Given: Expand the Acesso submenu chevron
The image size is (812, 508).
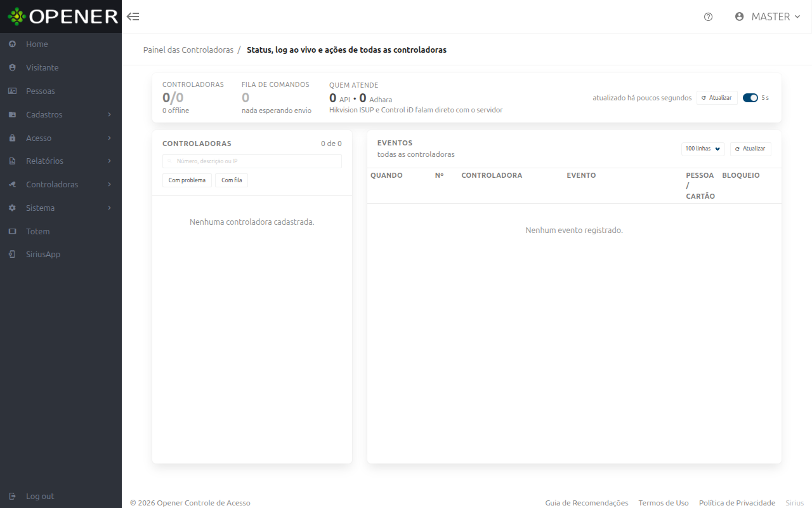Looking at the screenshot, I should coord(110,138).
